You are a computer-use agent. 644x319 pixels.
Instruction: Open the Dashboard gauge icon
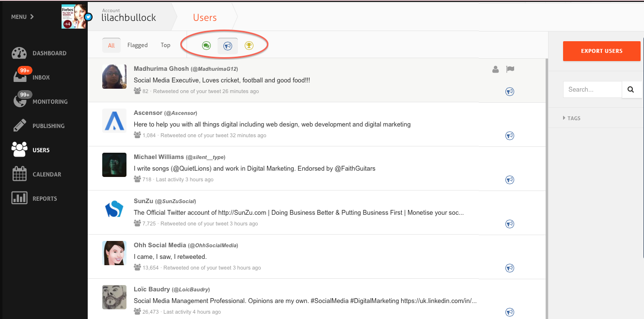[x=19, y=53]
